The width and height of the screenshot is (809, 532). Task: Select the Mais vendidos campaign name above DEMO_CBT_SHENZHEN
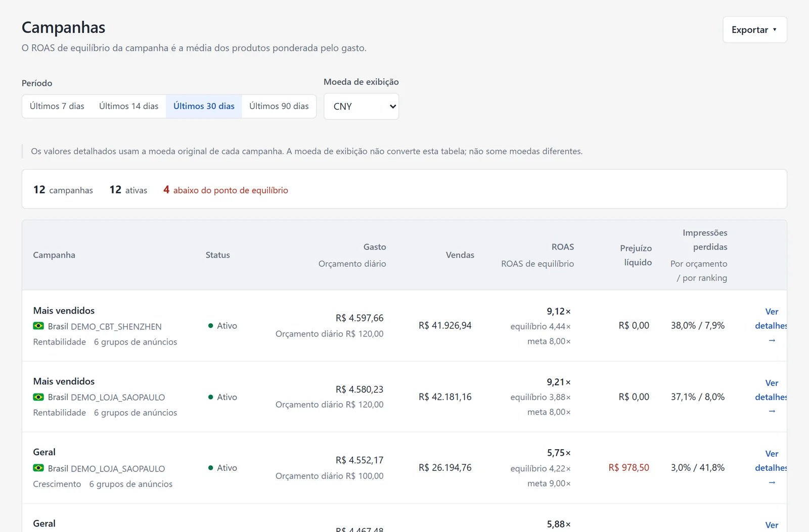click(64, 311)
